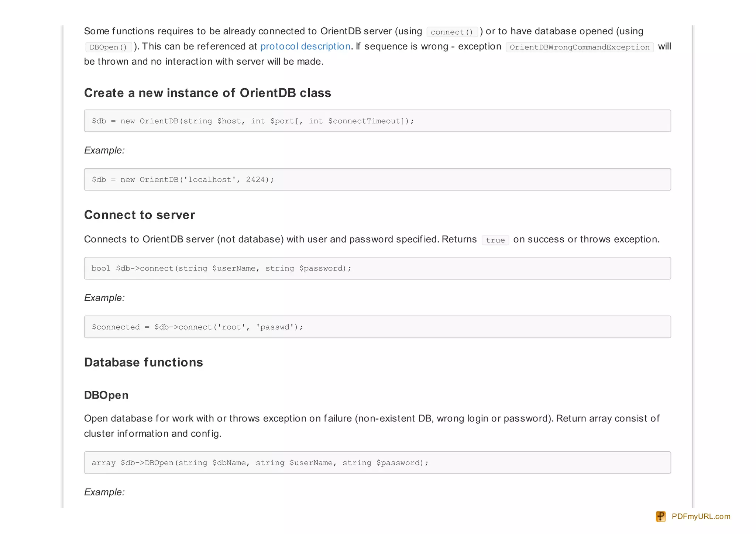The height and width of the screenshot is (534, 756).
Task: Click the Example label above localhost code
Action: [x=104, y=151]
